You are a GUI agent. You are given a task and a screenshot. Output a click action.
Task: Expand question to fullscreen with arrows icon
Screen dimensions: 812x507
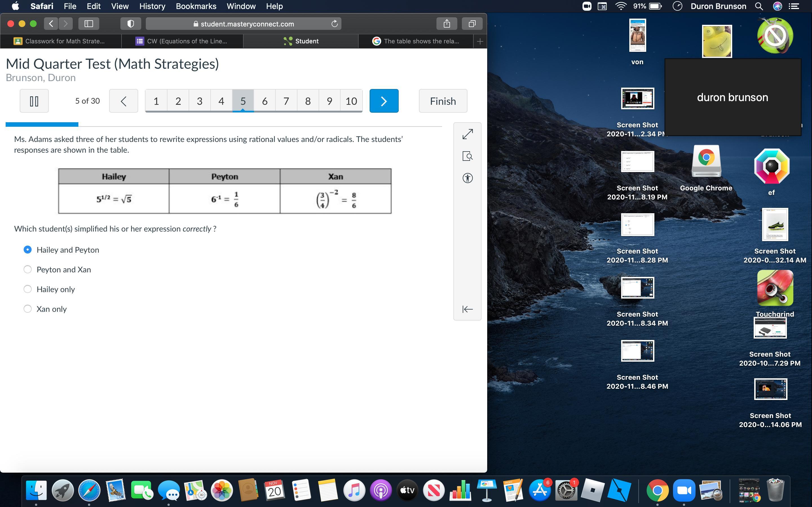point(467,134)
